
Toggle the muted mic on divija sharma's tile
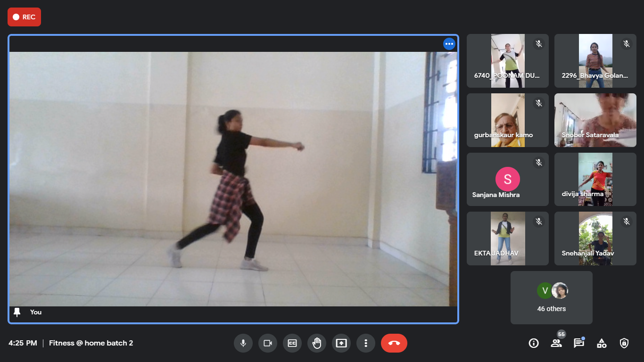pos(627,162)
